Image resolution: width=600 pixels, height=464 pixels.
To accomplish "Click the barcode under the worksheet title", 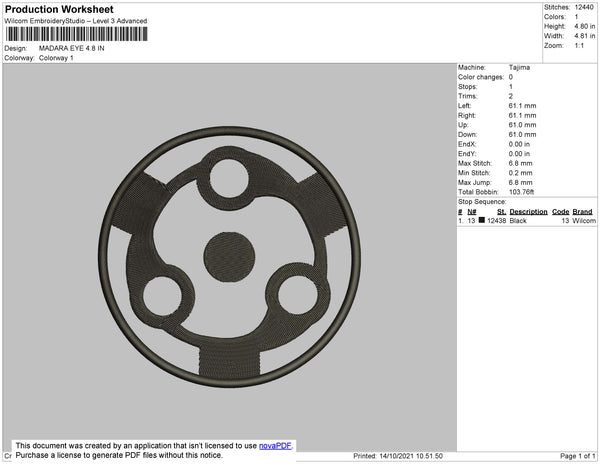I will pos(75,34).
